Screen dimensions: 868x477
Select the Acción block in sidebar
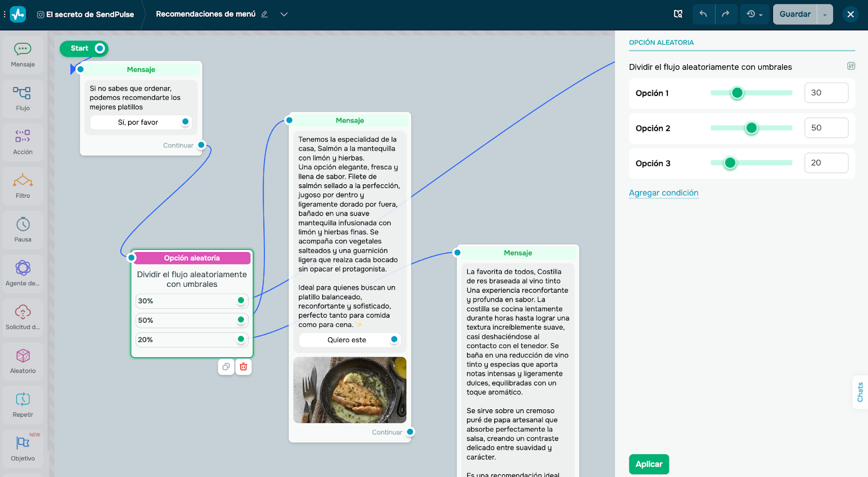(23, 142)
